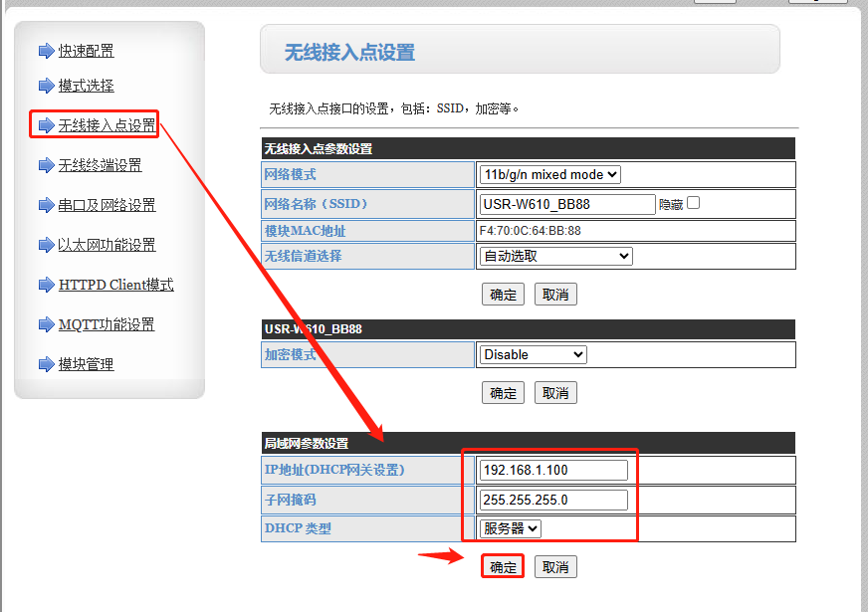Expand the DHCP 类型 dropdown
This screenshot has height=612, width=868.
coord(511,528)
